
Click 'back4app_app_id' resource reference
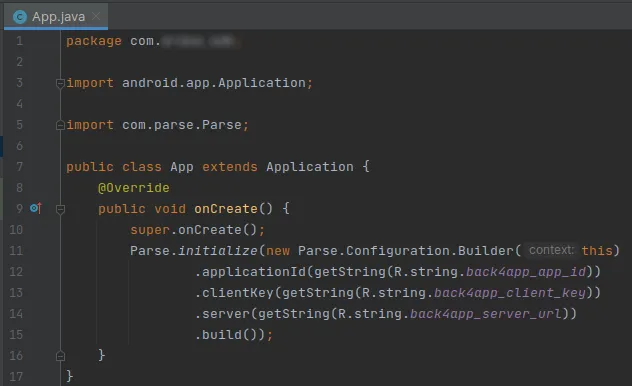[x=526, y=272]
